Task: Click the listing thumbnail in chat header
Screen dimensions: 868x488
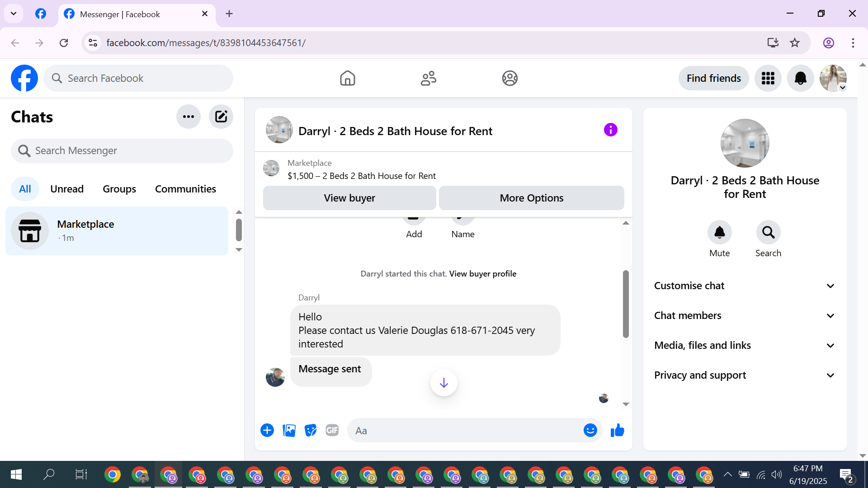Action: coord(279,130)
